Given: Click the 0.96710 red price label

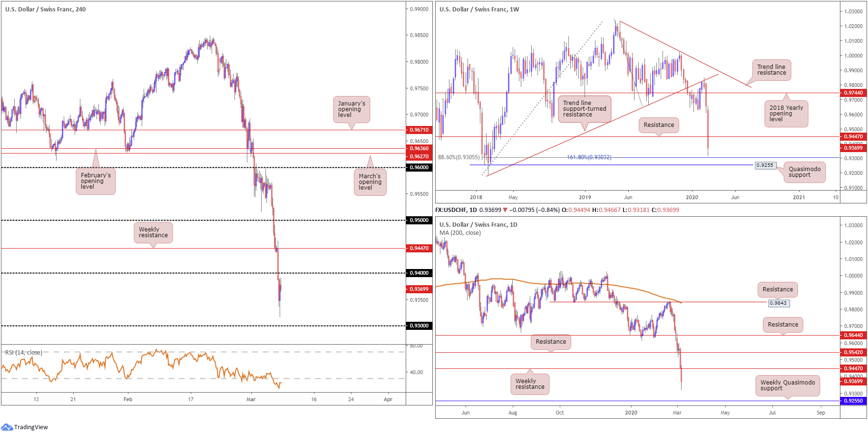Looking at the screenshot, I should pyautogui.click(x=419, y=130).
